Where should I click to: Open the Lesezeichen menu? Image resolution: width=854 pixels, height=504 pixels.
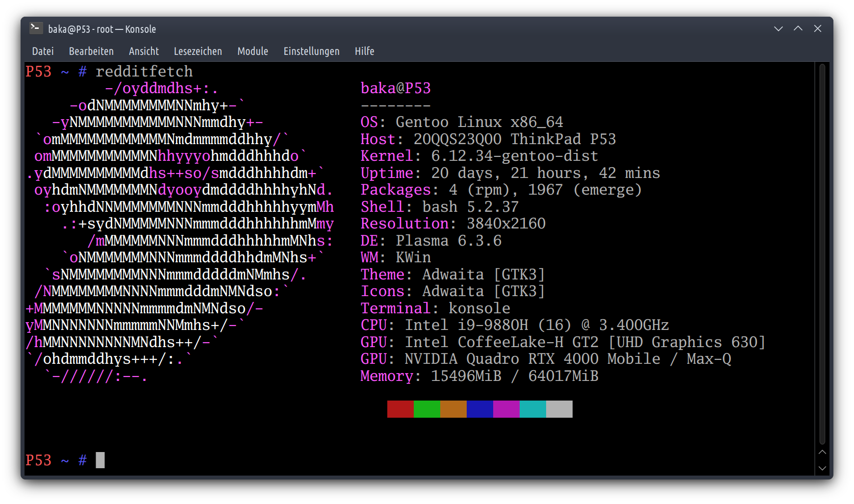198,51
